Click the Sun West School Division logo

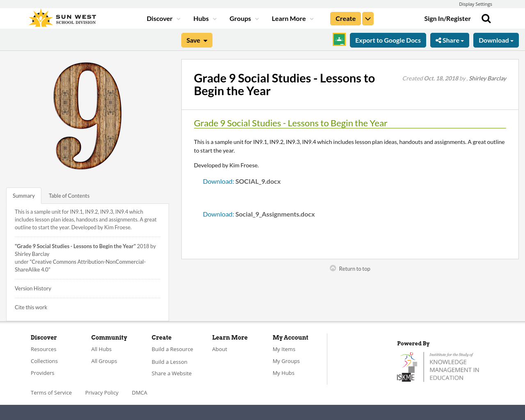point(62,17)
